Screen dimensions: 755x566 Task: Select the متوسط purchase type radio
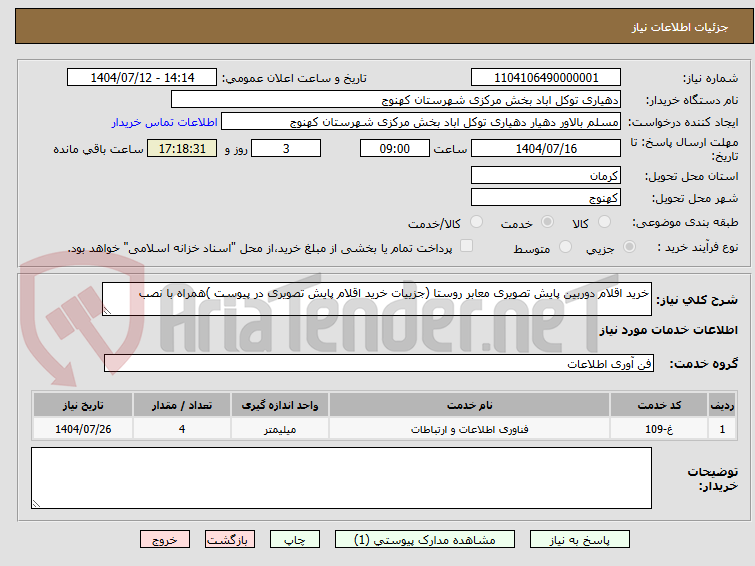point(565,247)
